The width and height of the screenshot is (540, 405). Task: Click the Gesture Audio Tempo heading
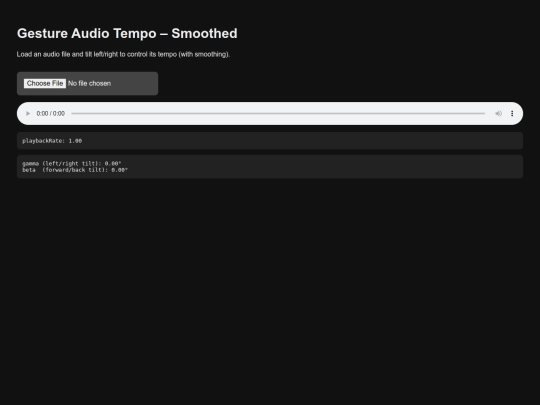click(127, 33)
